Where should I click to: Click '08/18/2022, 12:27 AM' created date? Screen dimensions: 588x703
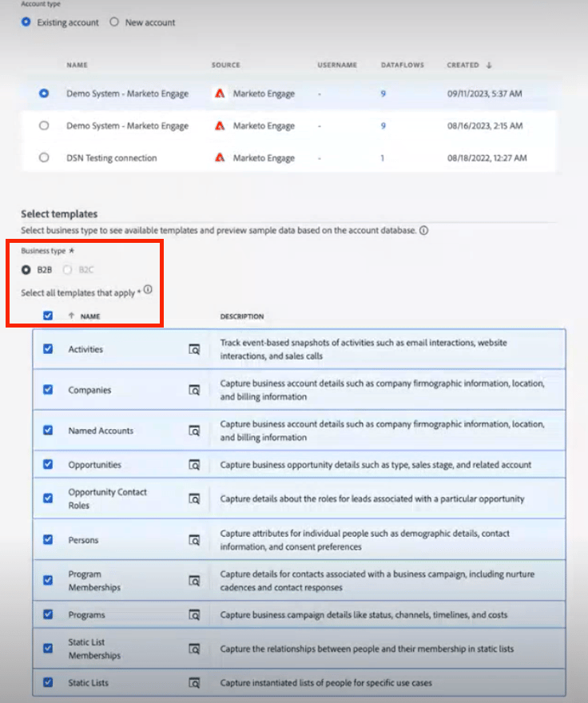[487, 158]
